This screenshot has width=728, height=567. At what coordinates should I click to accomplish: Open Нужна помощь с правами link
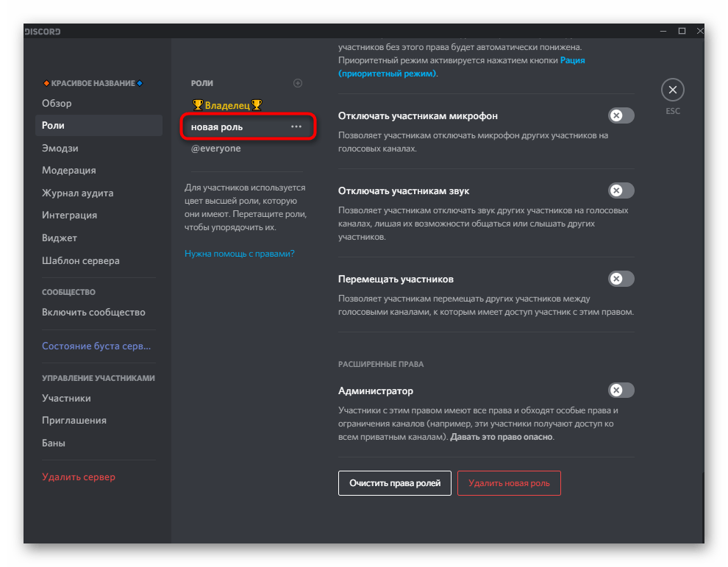239,254
